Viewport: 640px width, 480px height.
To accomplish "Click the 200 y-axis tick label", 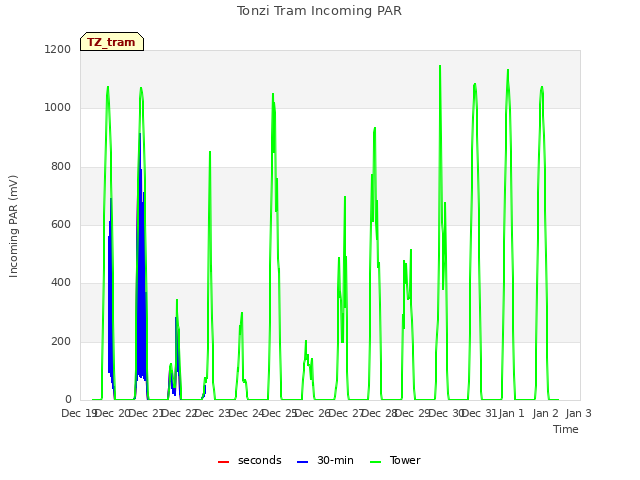I will (x=61, y=341).
